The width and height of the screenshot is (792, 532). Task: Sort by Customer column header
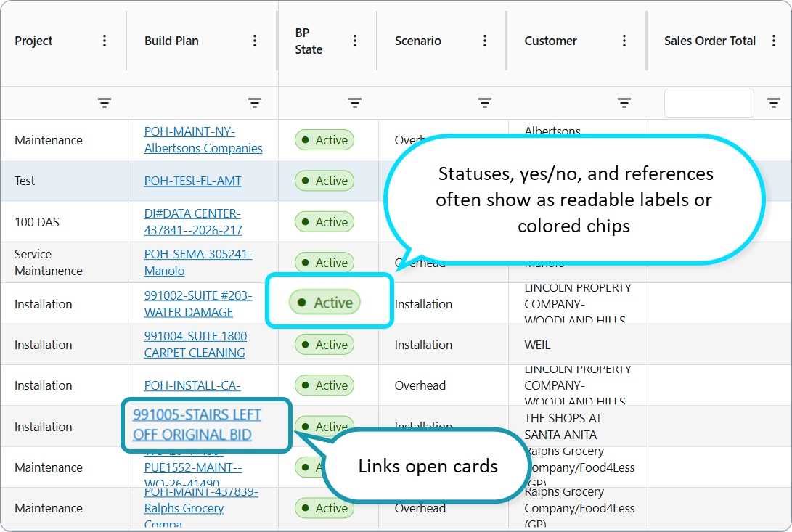[x=550, y=41]
